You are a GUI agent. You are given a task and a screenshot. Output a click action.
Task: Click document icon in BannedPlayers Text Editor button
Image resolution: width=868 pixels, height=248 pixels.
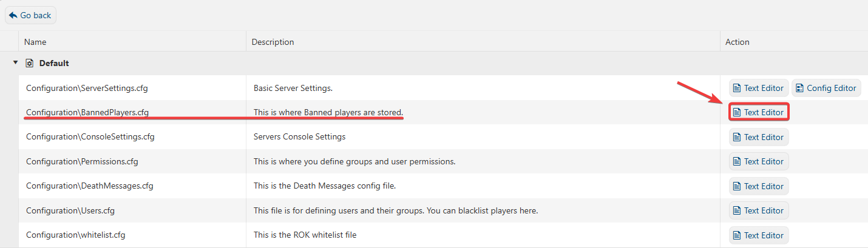coord(737,112)
